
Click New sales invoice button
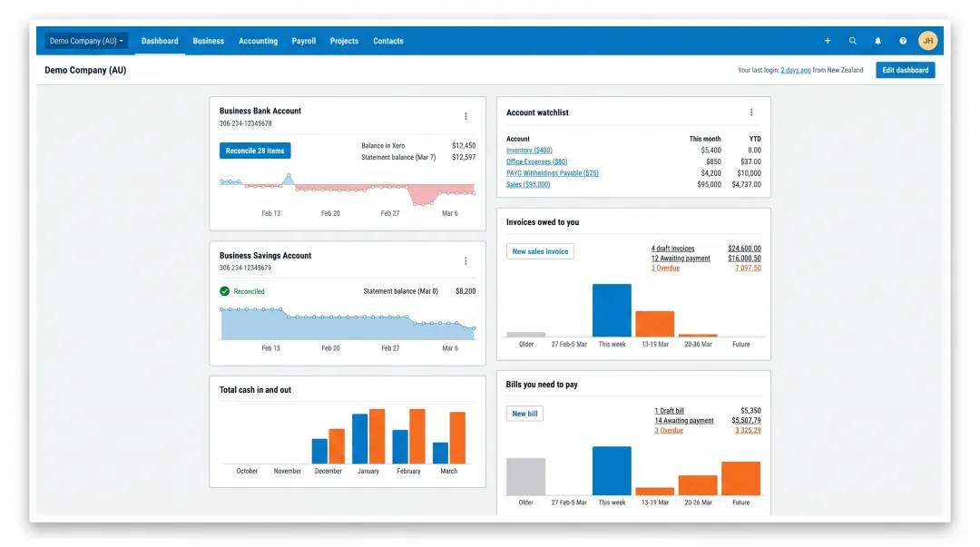(540, 251)
